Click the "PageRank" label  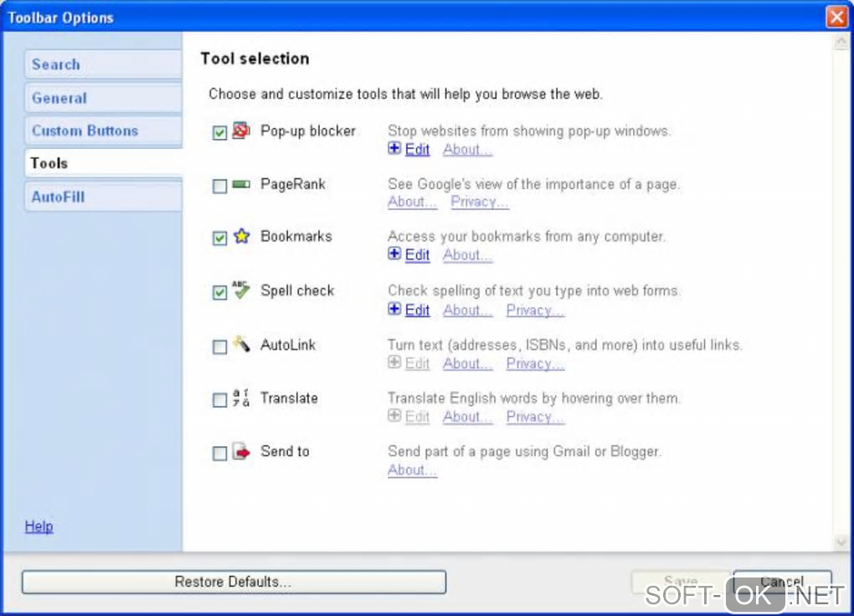point(292,184)
